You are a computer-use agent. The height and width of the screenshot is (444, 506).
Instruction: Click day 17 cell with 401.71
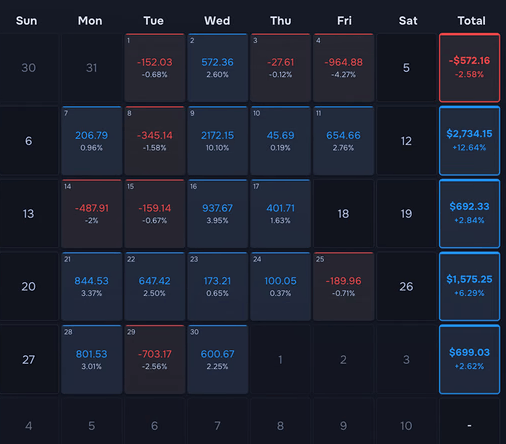pyautogui.click(x=281, y=214)
